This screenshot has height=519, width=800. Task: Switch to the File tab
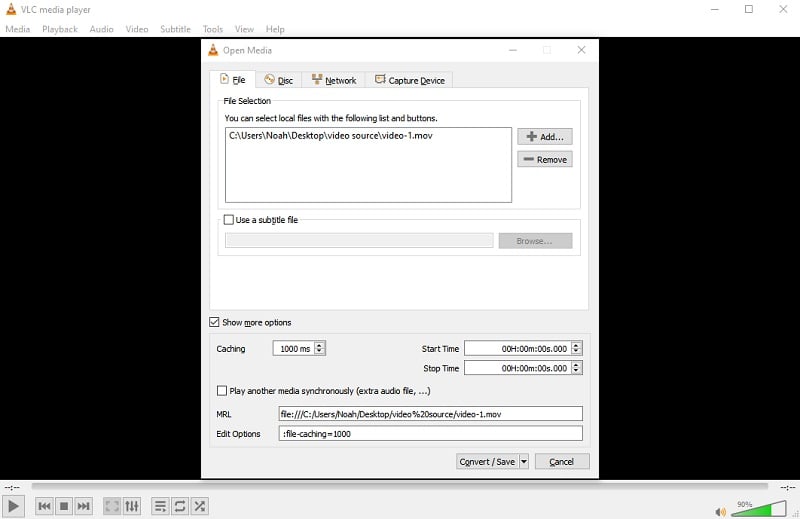point(233,80)
